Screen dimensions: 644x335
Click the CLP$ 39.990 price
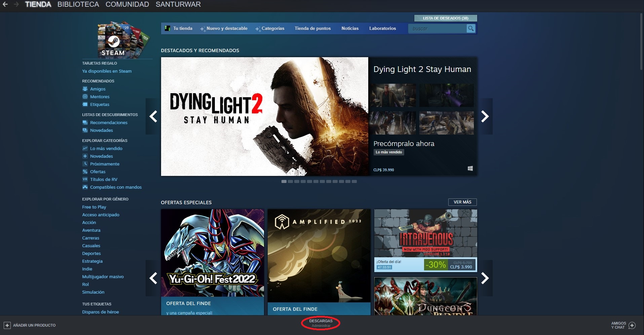[384, 170]
